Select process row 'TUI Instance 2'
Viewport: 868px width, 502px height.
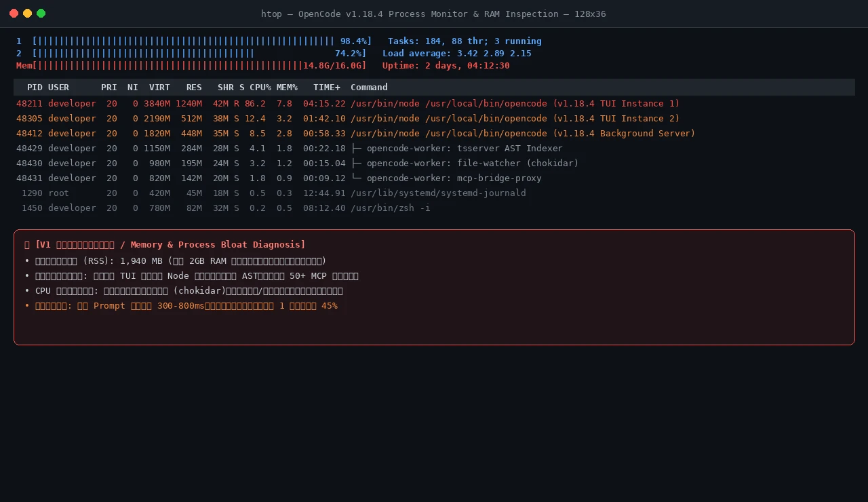point(434,118)
